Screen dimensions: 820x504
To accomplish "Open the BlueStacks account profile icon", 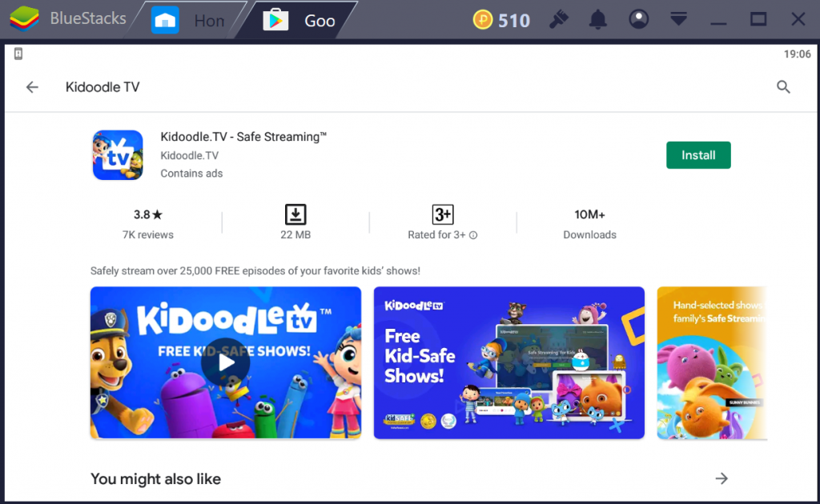I will pyautogui.click(x=638, y=20).
